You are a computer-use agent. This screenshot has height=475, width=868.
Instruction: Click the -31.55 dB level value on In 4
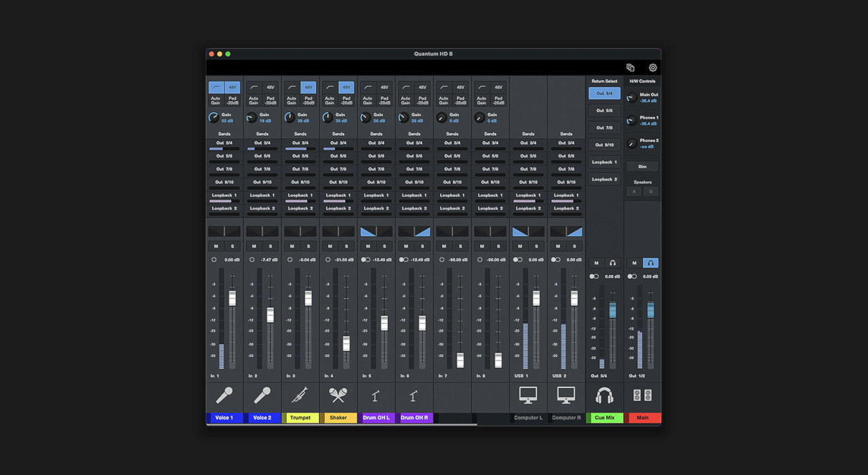pos(344,260)
